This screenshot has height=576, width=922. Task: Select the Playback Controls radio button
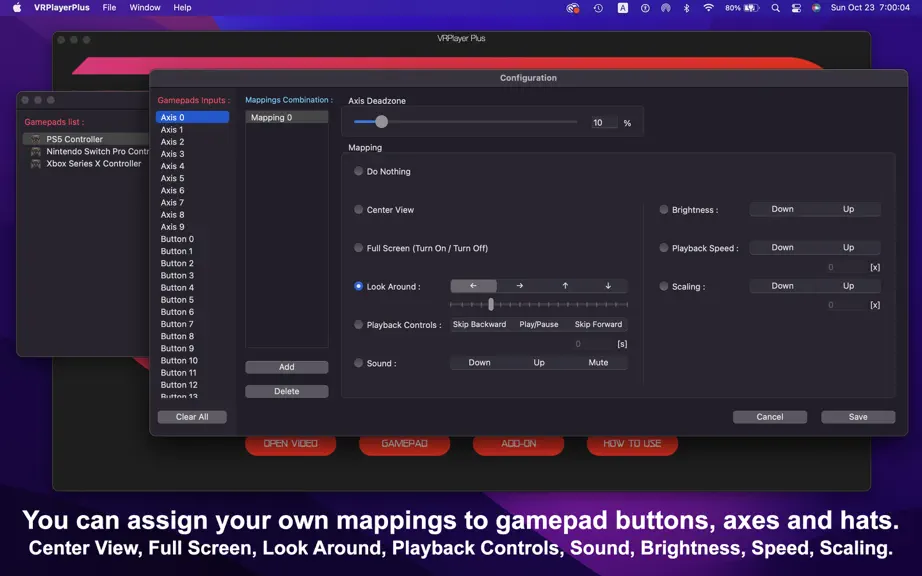point(358,324)
